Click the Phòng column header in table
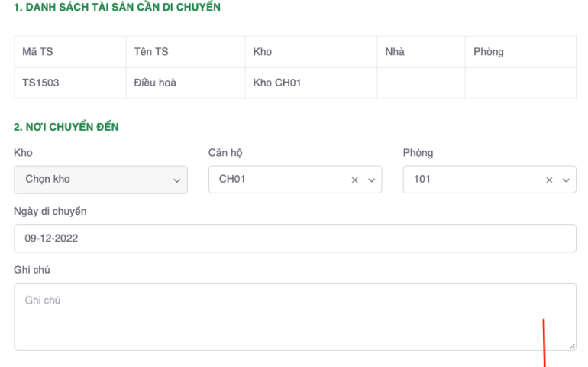Screen dimensions: 588x367 (488, 52)
